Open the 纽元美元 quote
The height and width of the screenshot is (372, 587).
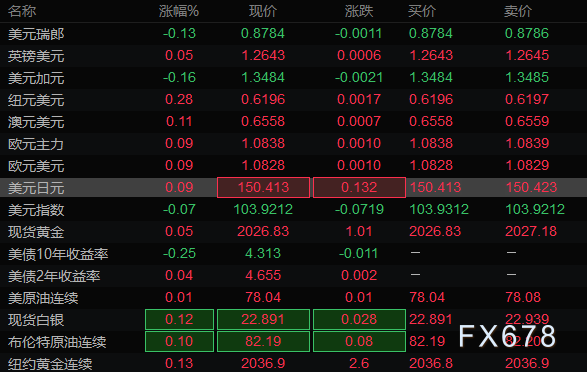294,100
